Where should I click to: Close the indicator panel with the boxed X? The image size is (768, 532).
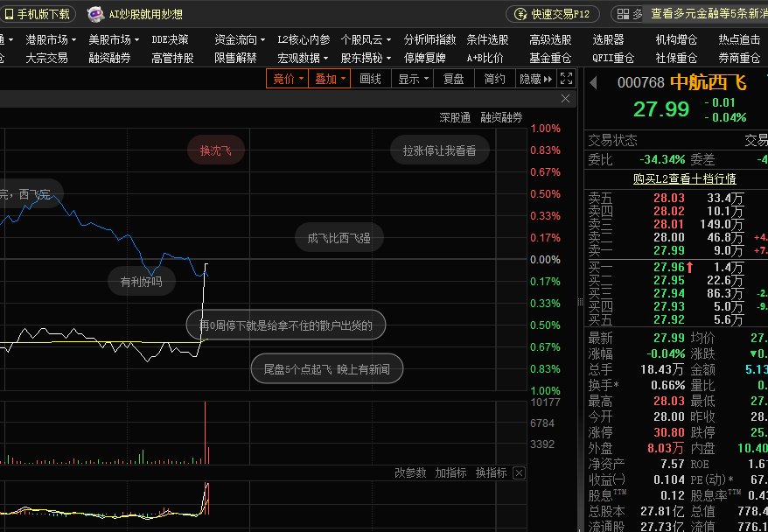pos(520,472)
